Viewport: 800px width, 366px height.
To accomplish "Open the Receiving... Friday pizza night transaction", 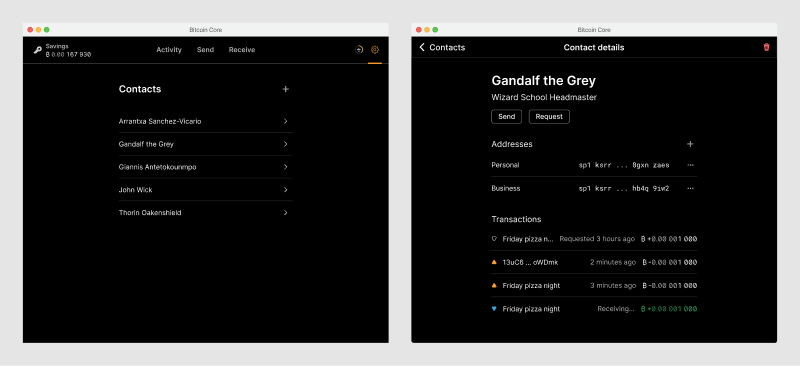I will coord(594,309).
